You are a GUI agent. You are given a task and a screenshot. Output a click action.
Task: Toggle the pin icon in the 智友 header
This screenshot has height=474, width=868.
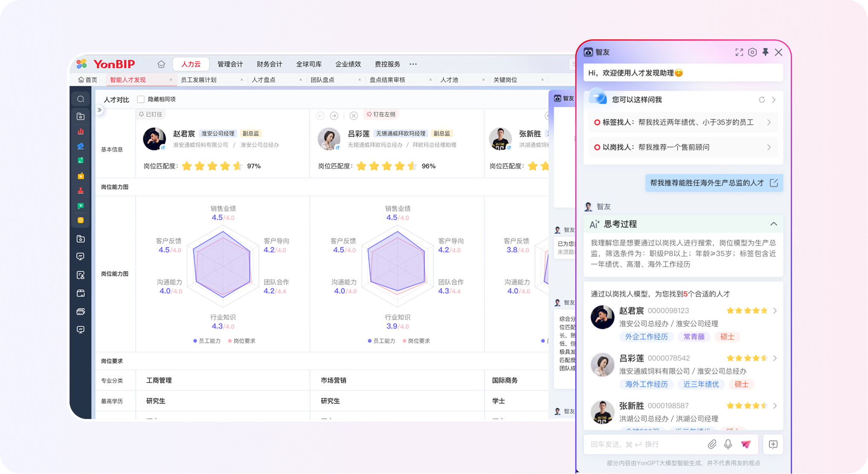[x=766, y=52]
